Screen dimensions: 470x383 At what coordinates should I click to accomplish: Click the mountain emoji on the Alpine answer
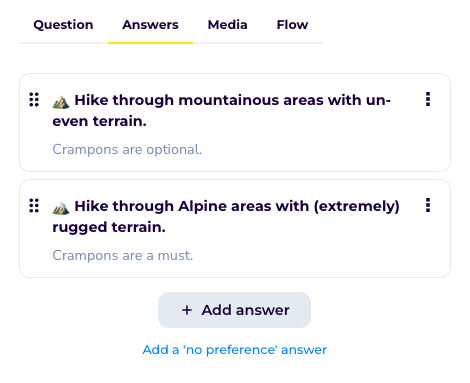61,208
